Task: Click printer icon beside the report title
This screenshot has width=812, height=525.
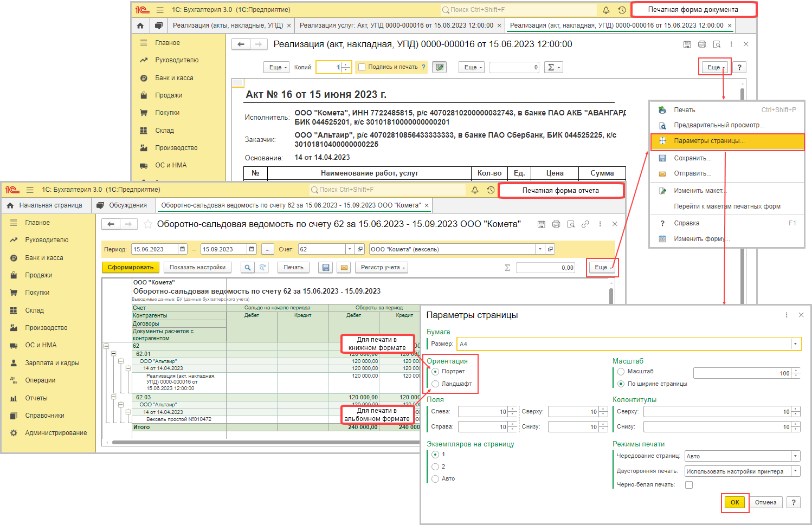Action: click(x=556, y=224)
